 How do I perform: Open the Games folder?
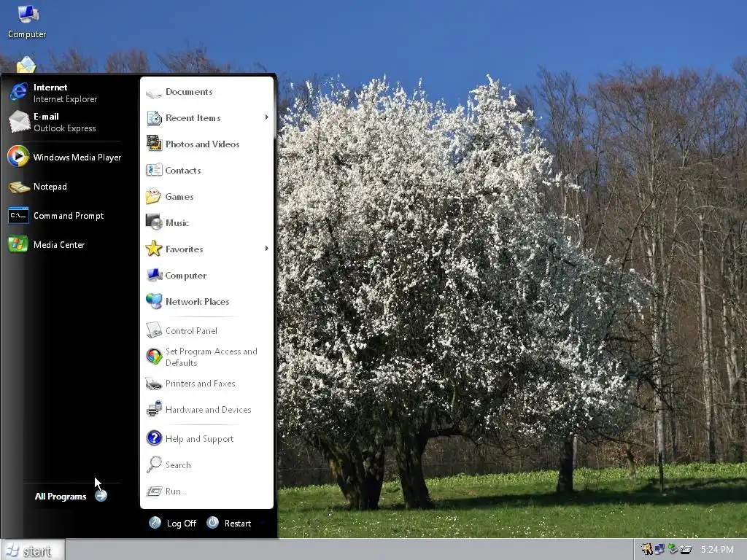(206, 196)
